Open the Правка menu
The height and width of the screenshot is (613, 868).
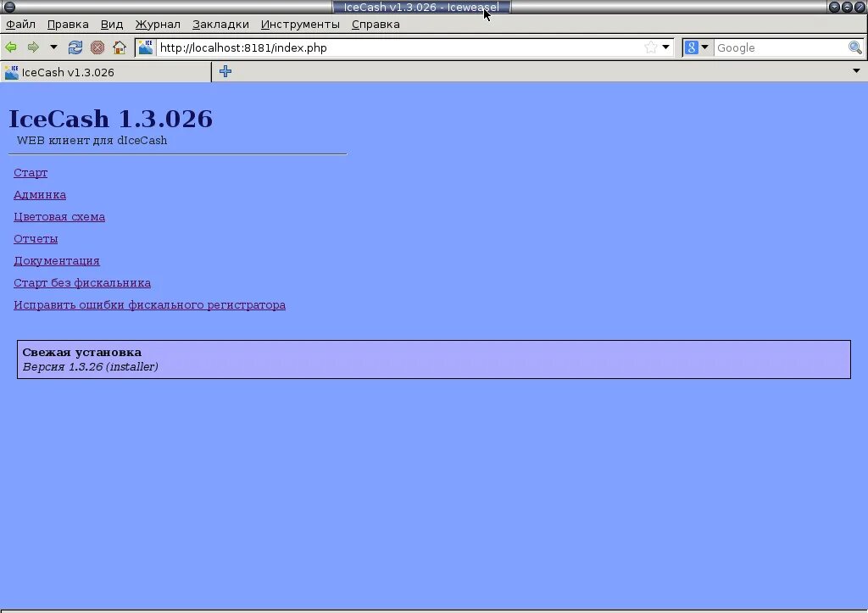(x=68, y=25)
